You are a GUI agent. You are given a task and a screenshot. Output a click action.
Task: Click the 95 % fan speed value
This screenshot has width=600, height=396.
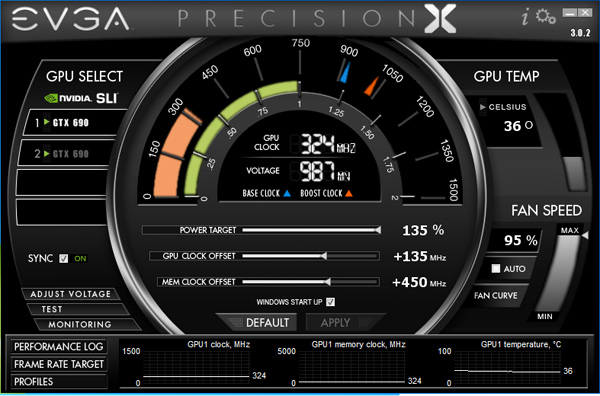(x=520, y=240)
